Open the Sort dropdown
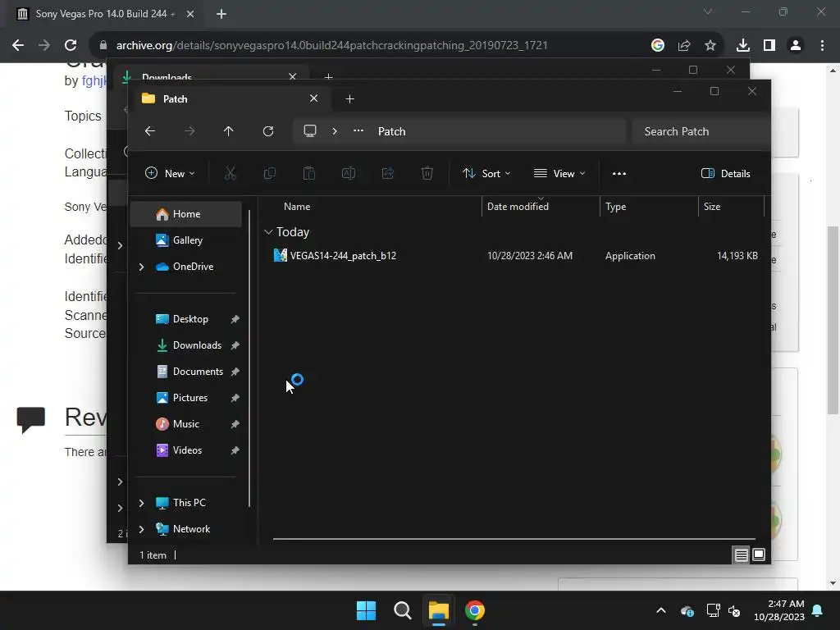This screenshot has width=840, height=630. tap(486, 173)
